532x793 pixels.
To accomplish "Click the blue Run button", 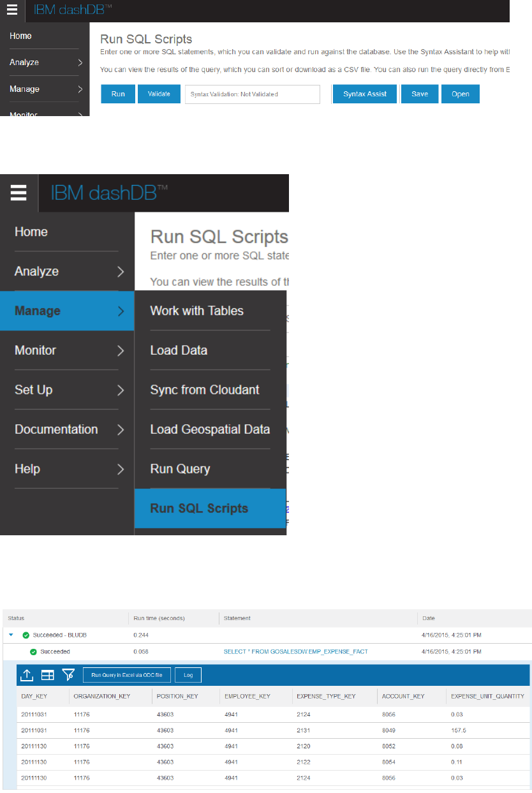I will [x=118, y=94].
